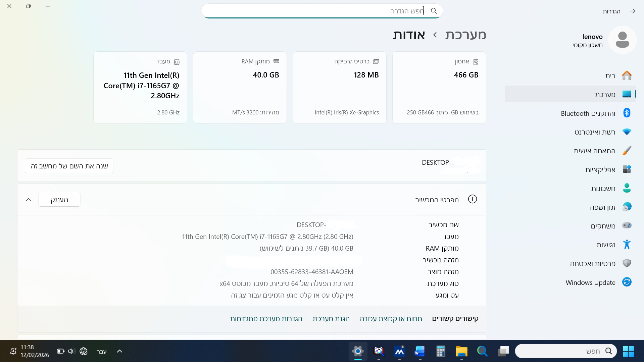644x362 pixels.
Task: Open Network and internet from the sidebar
Action: (627, 132)
